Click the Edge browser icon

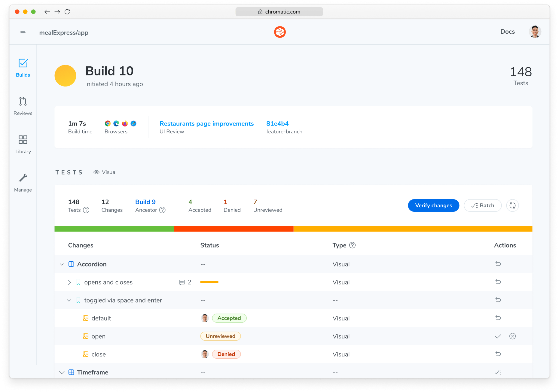pos(116,123)
